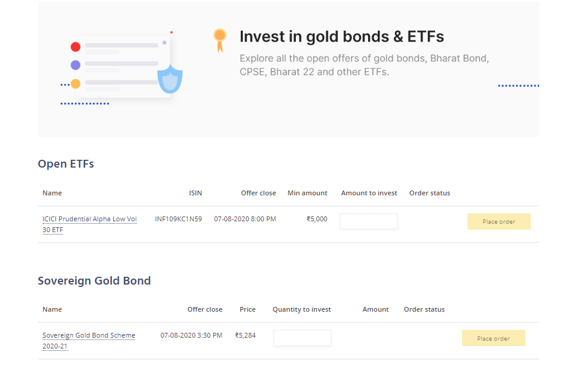Click the Offer close header in ETFs table
Screen dimensions: 588x372
pyautogui.click(x=258, y=193)
